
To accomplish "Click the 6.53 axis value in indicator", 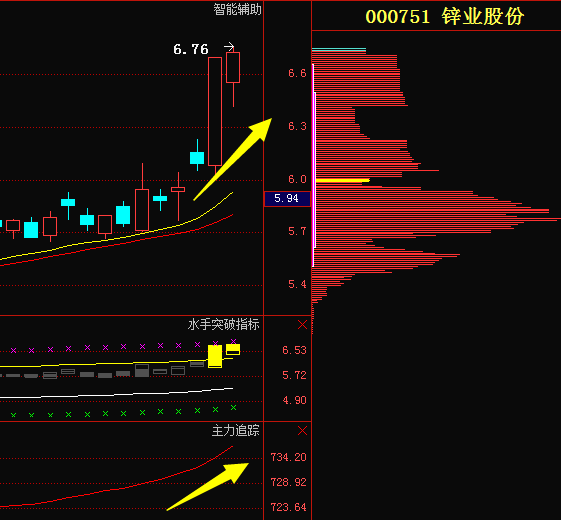I will click(294, 350).
